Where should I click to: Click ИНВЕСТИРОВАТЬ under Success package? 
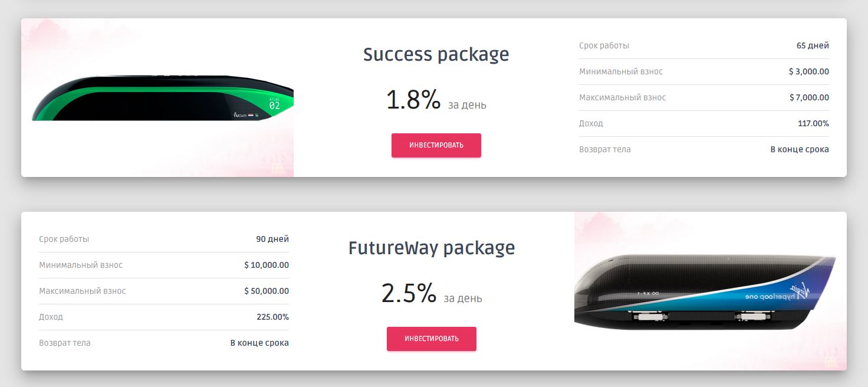[436, 145]
